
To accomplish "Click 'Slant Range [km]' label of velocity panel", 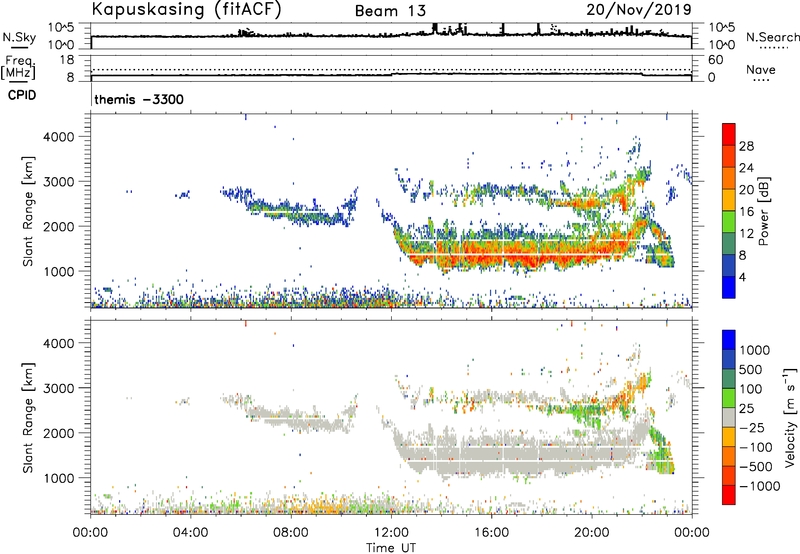I will 28,418.
